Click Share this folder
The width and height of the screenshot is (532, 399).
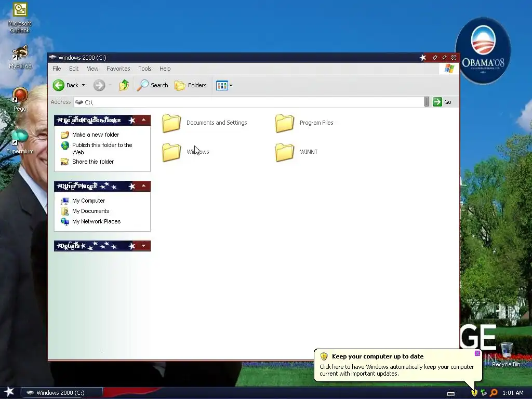point(87,162)
